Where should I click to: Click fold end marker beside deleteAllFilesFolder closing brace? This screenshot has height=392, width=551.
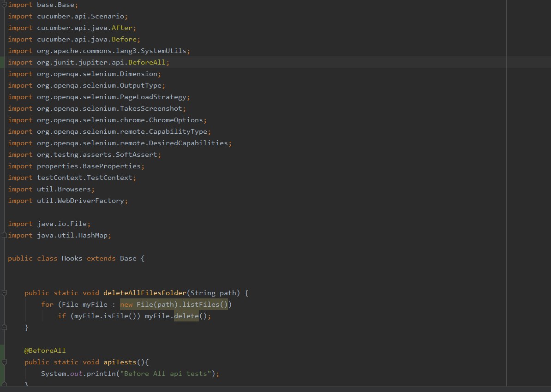point(4,327)
